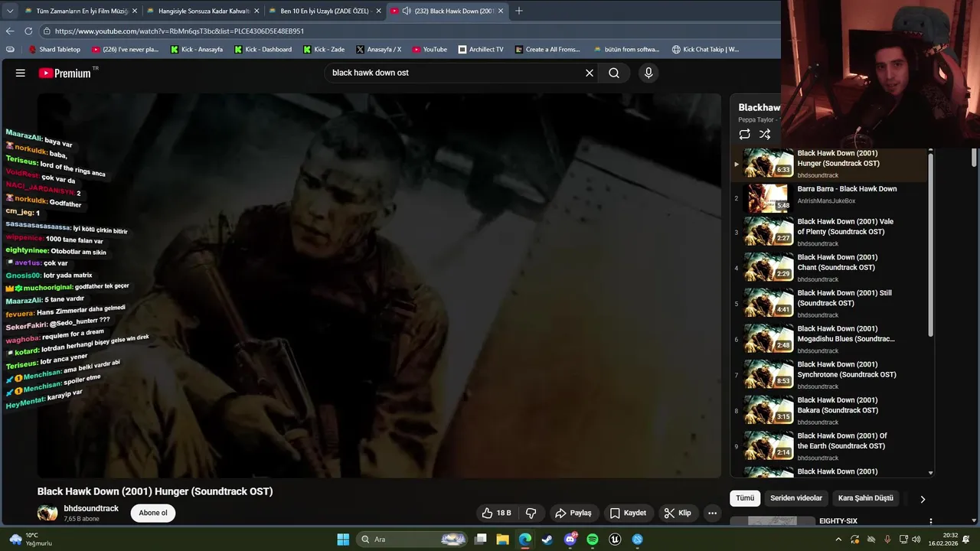Image resolution: width=980 pixels, height=551 pixels.
Task: Open the Blackhaw playlist title
Action: [x=759, y=107]
